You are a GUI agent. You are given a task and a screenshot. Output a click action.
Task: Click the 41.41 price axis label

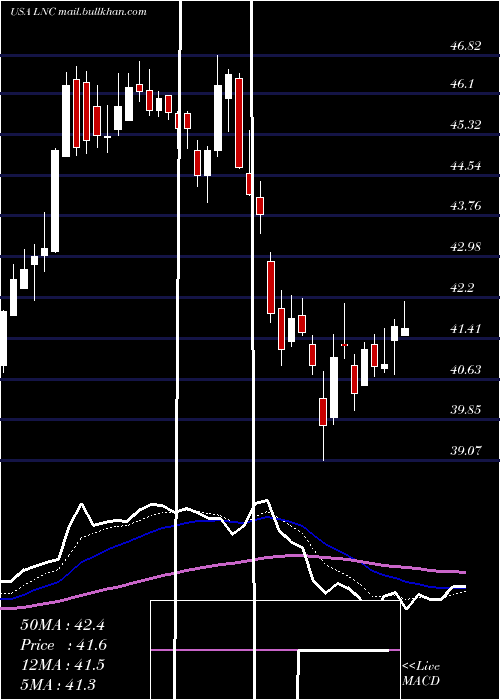tap(466, 329)
